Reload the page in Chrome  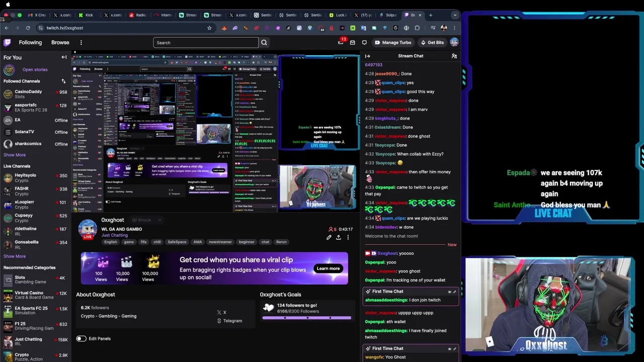click(28, 28)
